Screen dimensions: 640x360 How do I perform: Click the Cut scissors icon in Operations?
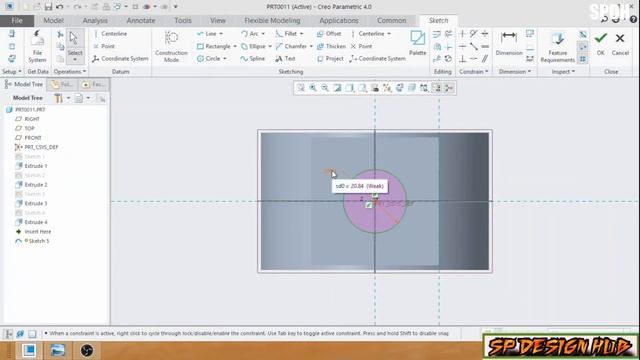coord(60,34)
